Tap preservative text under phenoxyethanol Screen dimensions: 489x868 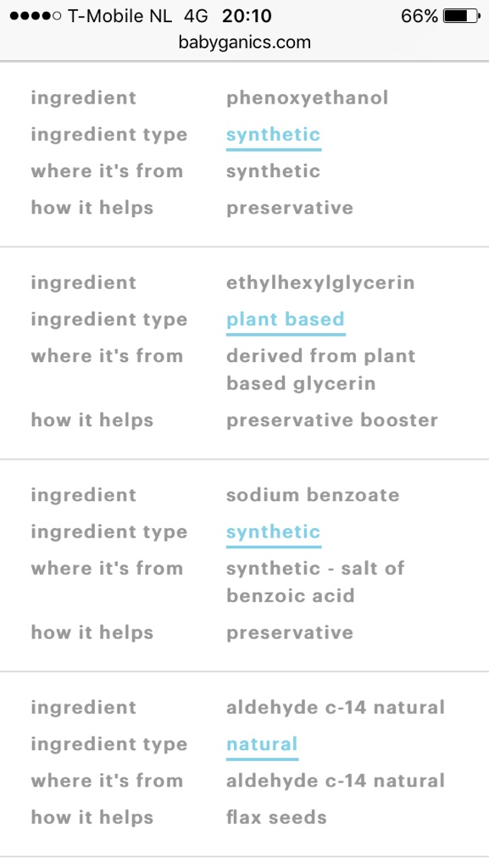[x=290, y=209]
